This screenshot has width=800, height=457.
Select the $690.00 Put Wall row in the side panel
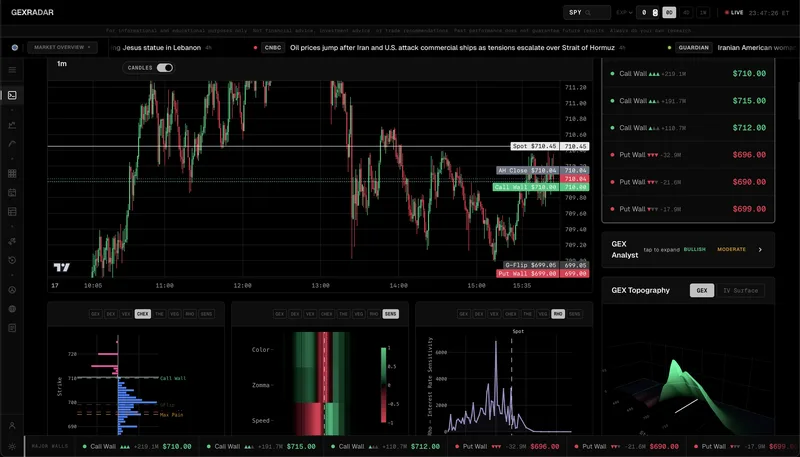click(x=688, y=182)
